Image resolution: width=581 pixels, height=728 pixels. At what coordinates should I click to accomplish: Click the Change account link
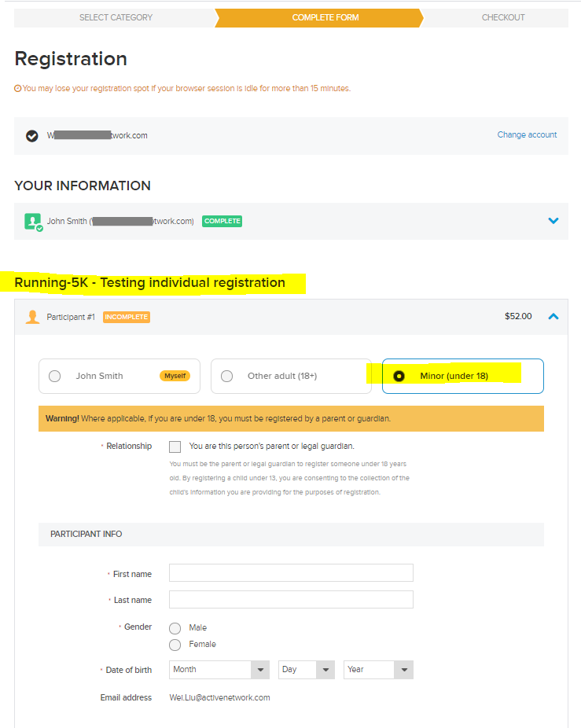[x=527, y=134]
